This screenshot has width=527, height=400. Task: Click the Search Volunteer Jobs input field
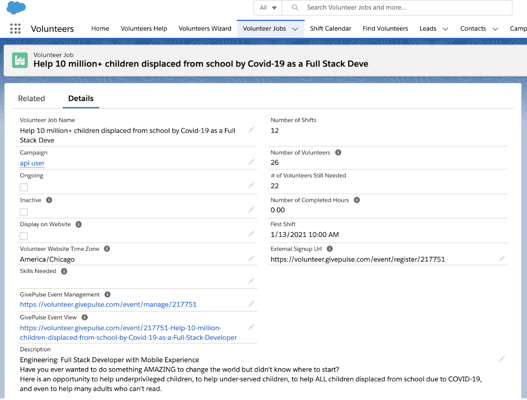(397, 7)
